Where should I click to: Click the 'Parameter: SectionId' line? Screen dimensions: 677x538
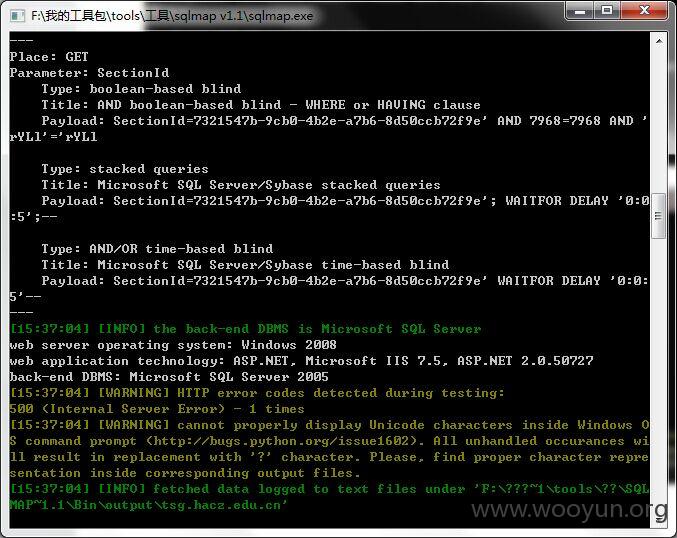pos(89,73)
